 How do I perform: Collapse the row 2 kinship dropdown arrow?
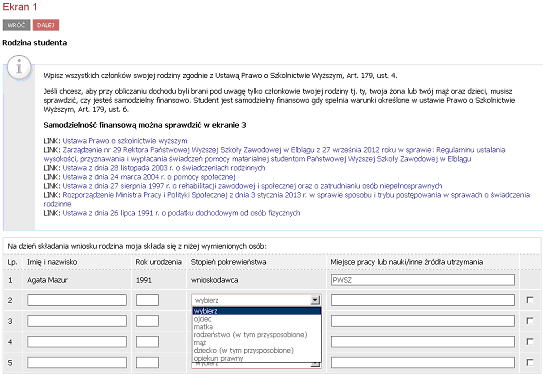coord(315,300)
